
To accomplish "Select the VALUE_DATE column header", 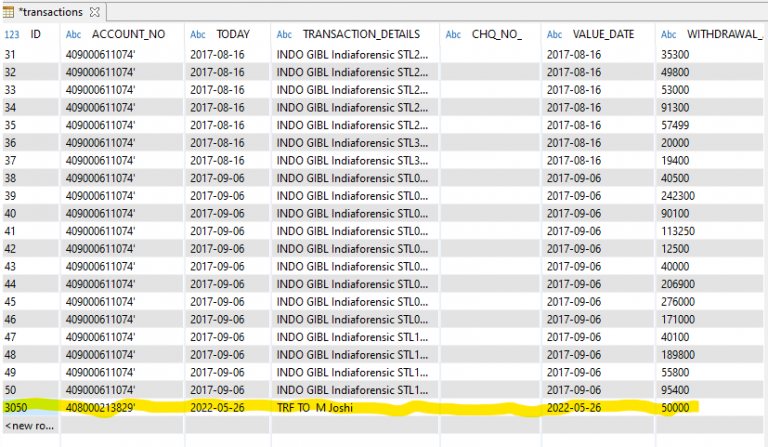I will click(x=603, y=34).
